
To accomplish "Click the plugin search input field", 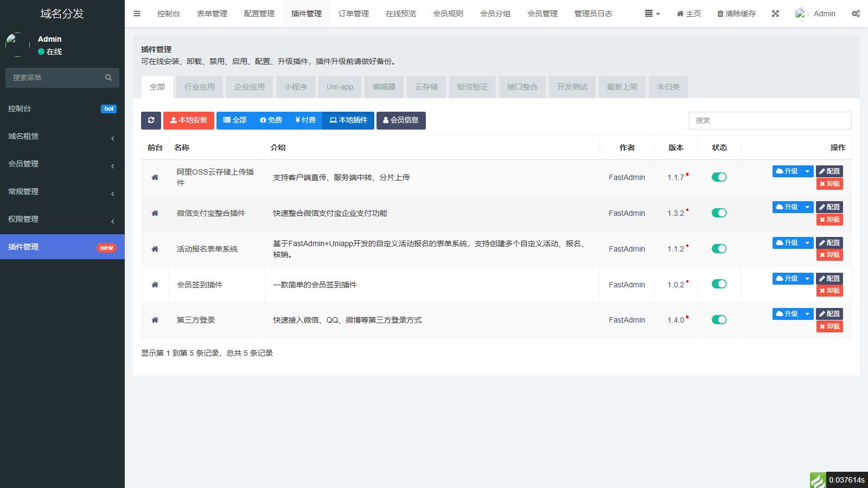I will tap(770, 120).
